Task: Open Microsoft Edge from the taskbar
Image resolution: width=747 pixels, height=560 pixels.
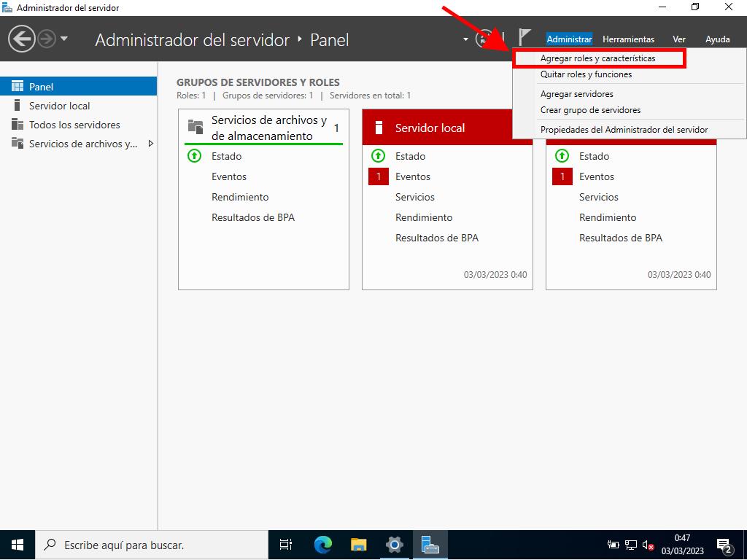Action: (x=322, y=545)
